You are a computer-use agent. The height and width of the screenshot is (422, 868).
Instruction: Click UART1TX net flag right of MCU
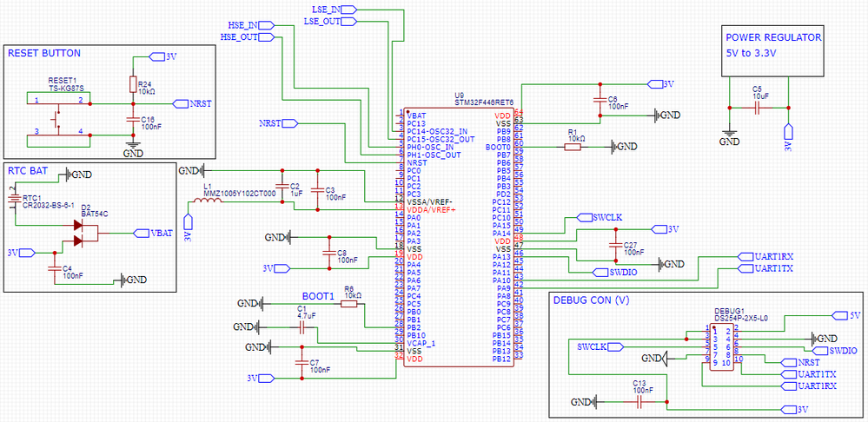pos(766,269)
